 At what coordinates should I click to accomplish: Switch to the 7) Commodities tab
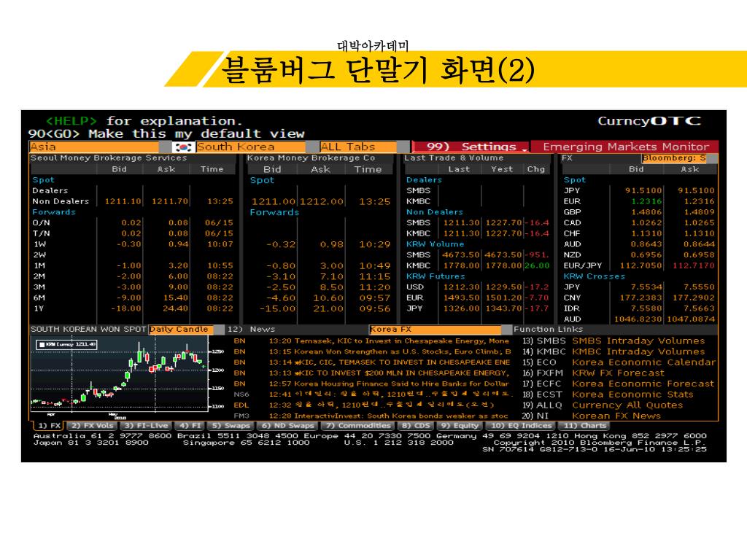(x=358, y=426)
